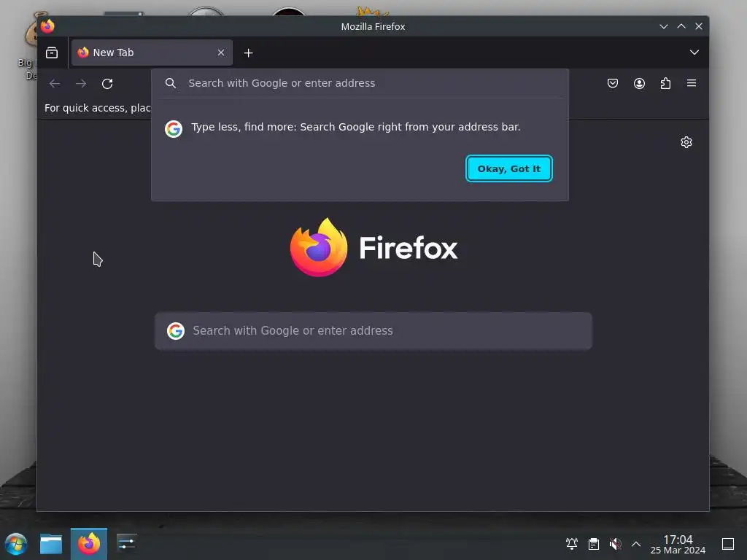Open Firefox View in the tab bar
This screenshot has width=747, height=560.
[x=52, y=52]
